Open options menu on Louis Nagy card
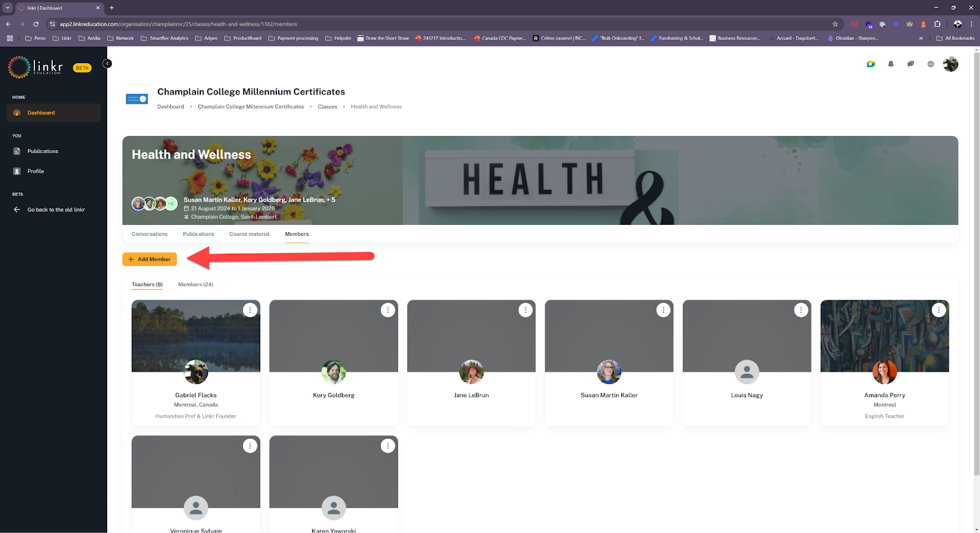 pos(801,311)
